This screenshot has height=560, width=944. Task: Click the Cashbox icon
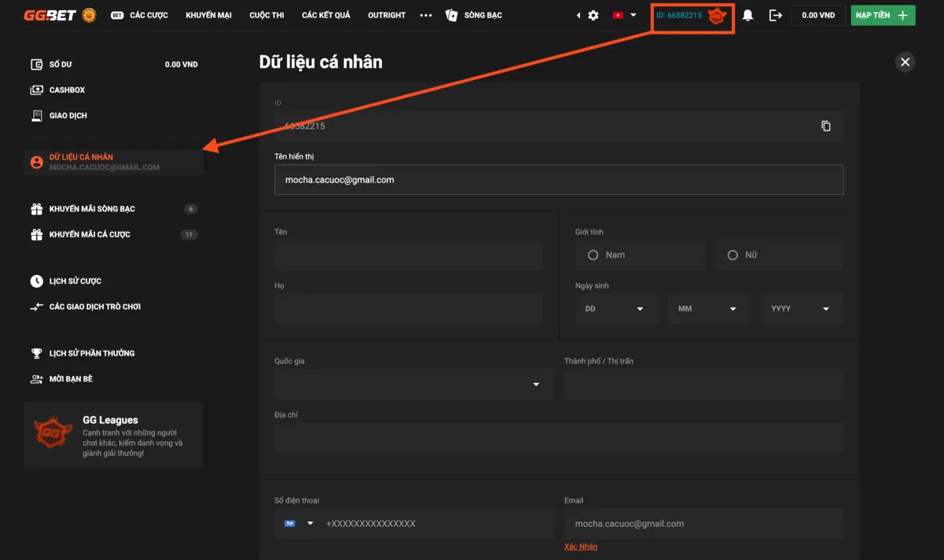click(36, 90)
